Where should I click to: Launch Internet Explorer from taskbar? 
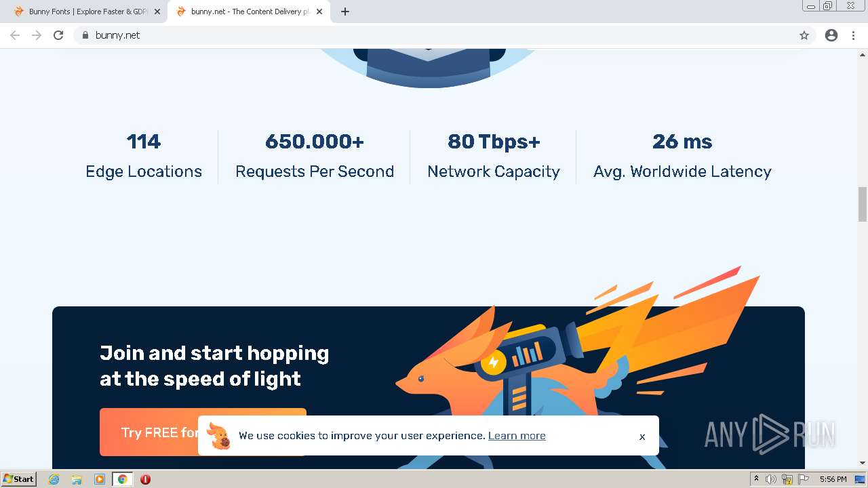[54, 479]
